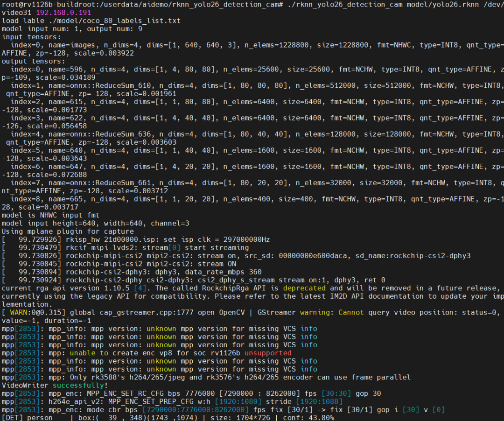This screenshot has width=504, height=421.
Task: Click the 'dphy3, data_rate_mbps 360' log line
Action: [x=132, y=272]
